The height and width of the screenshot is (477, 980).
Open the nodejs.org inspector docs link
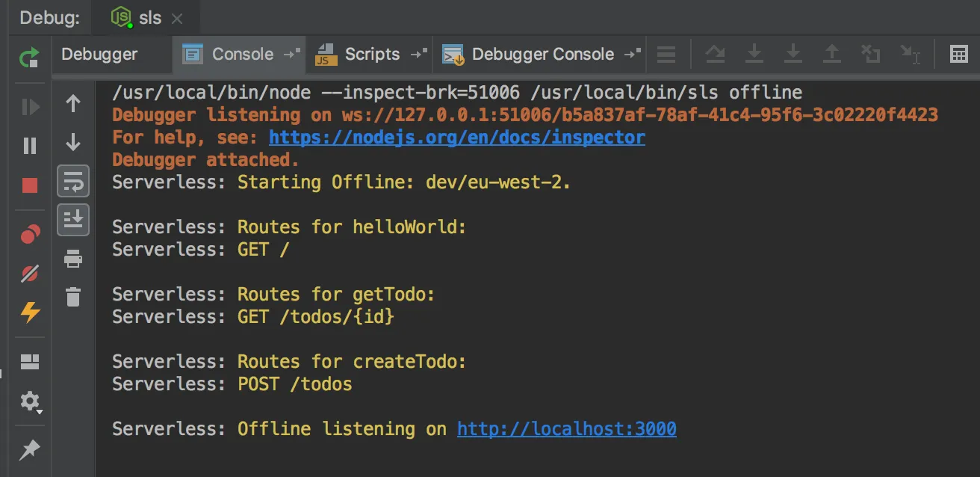(x=456, y=138)
